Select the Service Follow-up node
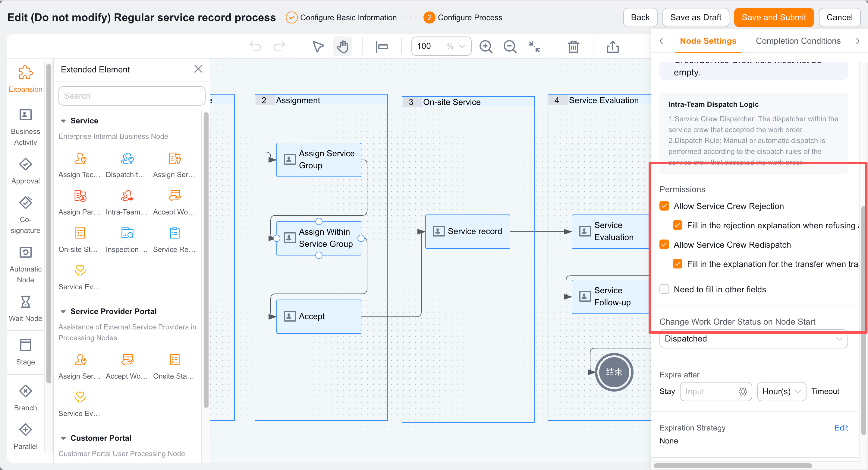Screen dimensions: 868x470 (x=610, y=296)
